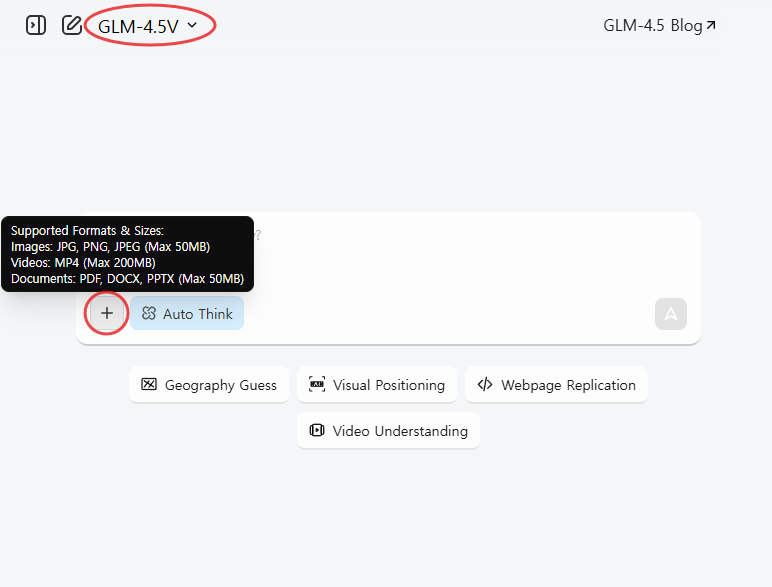Select the Visual Positioning suggestion
Screen dimensions: 772x587
click(377, 385)
